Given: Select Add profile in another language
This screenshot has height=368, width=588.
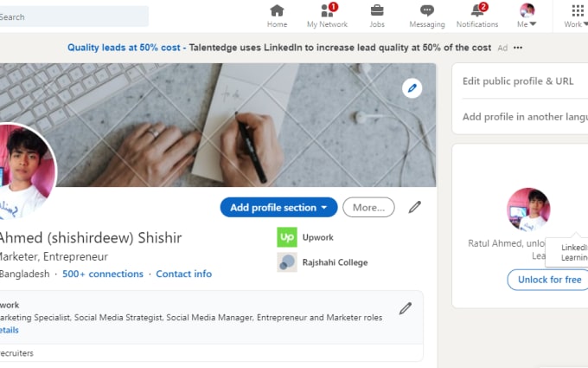Looking at the screenshot, I should (524, 117).
